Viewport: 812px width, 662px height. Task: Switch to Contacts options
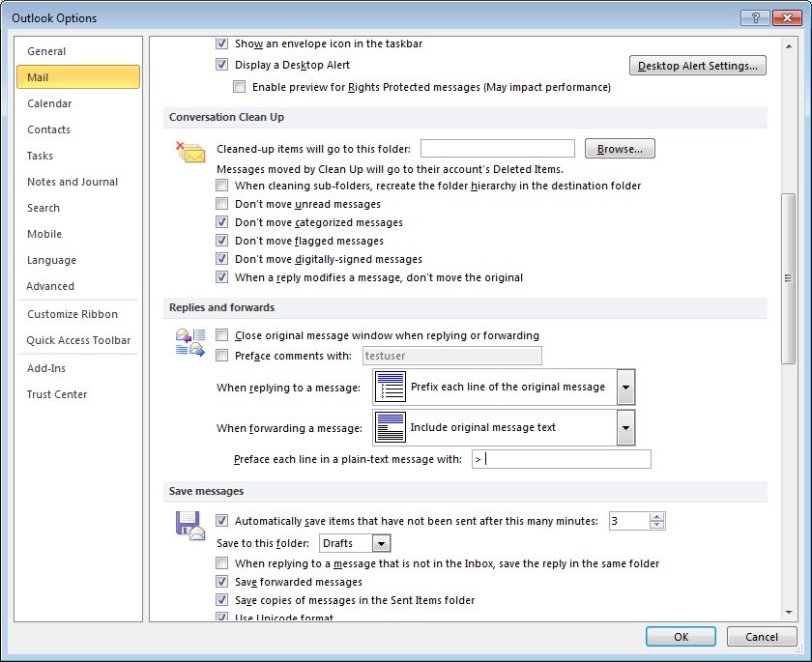pos(78,130)
